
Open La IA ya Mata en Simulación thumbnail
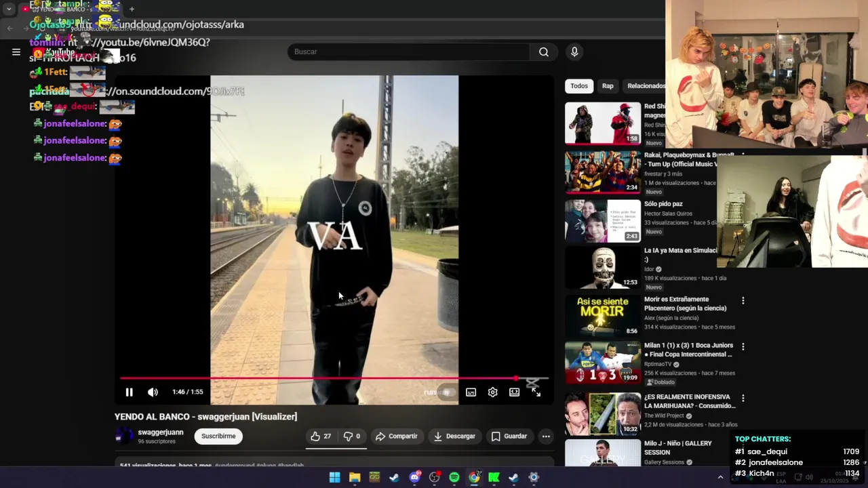603,268
